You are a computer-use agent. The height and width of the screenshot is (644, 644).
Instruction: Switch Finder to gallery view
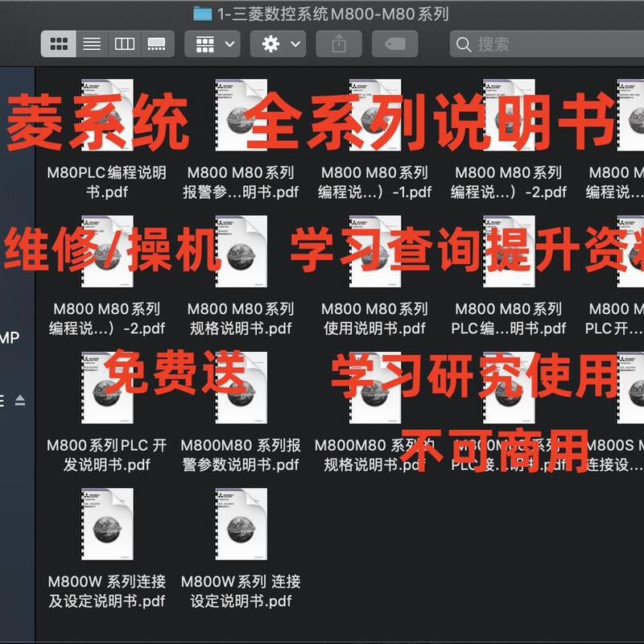point(158,43)
